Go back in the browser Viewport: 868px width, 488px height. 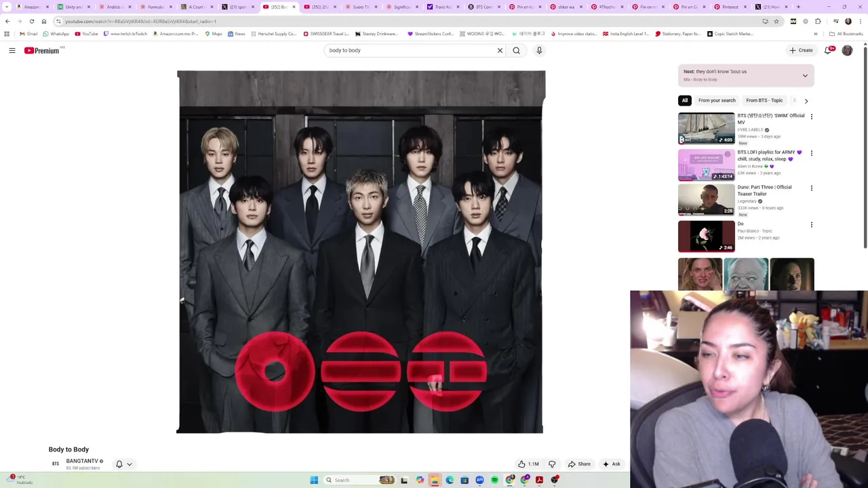(7, 22)
